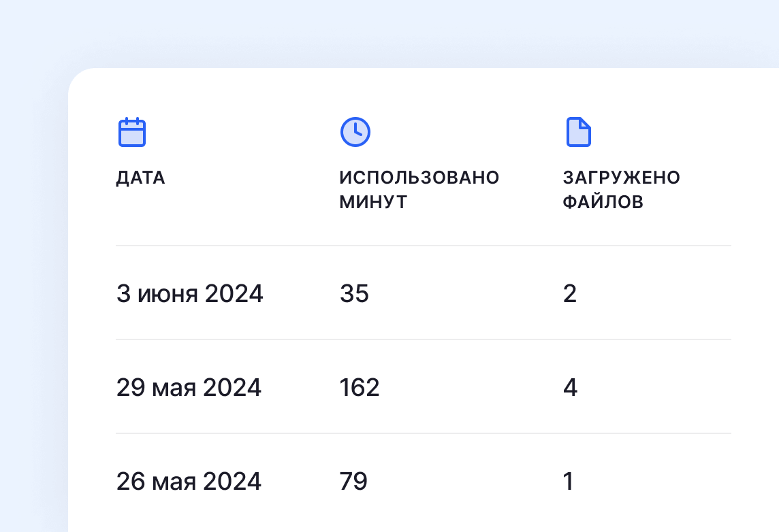The image size is (779, 532).
Task: Click the 162 minutes used value
Action: [360, 388]
